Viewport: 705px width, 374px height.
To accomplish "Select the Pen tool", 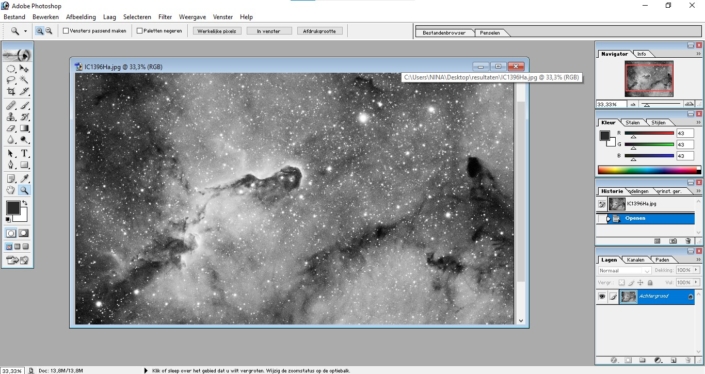I will point(11,165).
